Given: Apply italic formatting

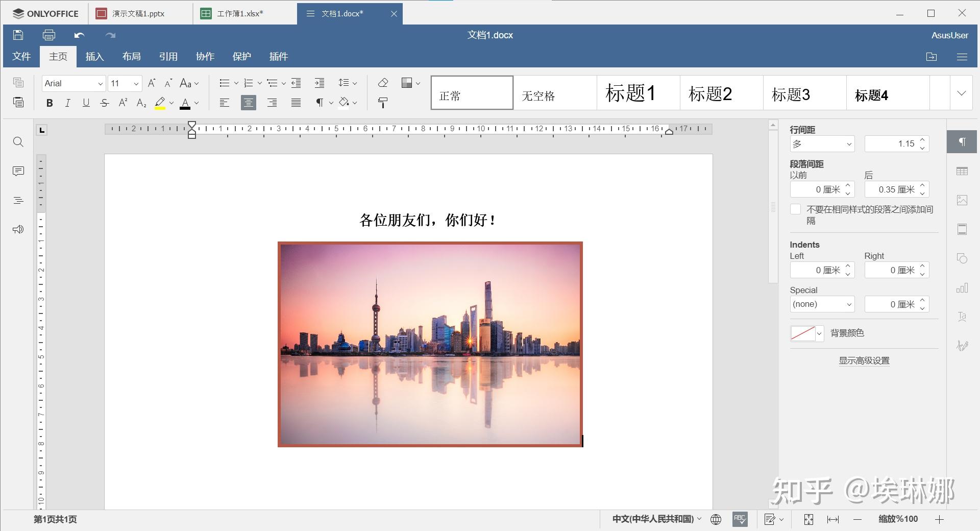Looking at the screenshot, I should click(67, 103).
